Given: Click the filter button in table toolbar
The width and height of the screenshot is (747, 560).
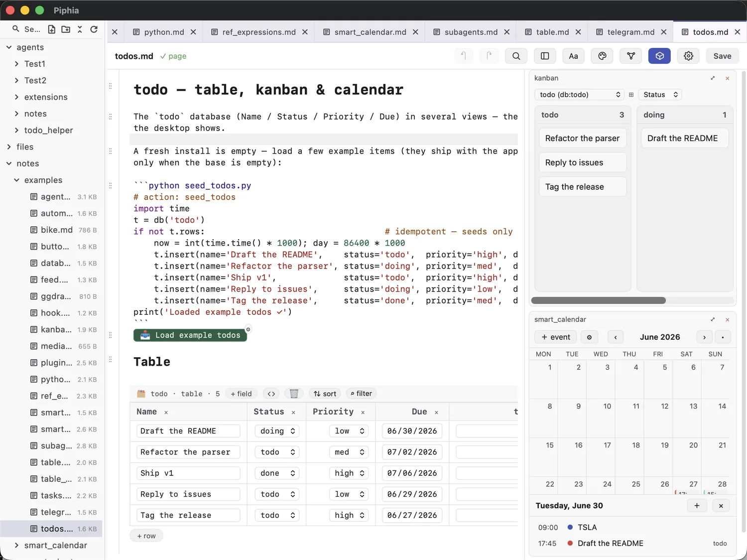Looking at the screenshot, I should coord(361,394).
